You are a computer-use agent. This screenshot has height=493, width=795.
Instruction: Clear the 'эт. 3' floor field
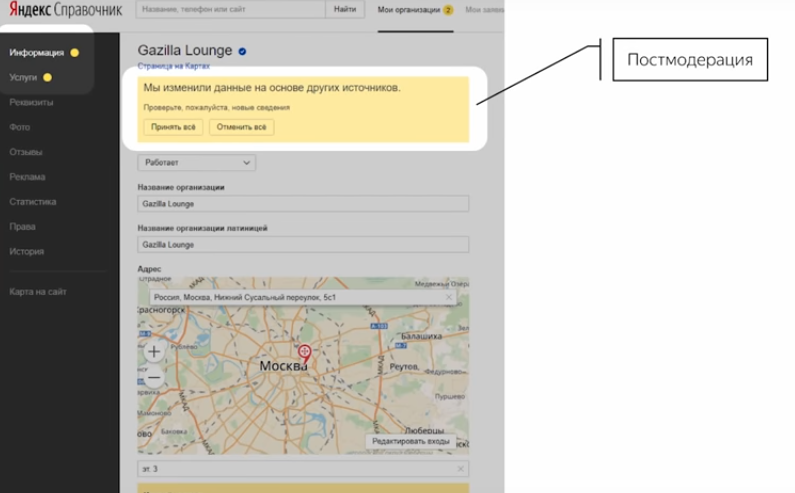460,469
